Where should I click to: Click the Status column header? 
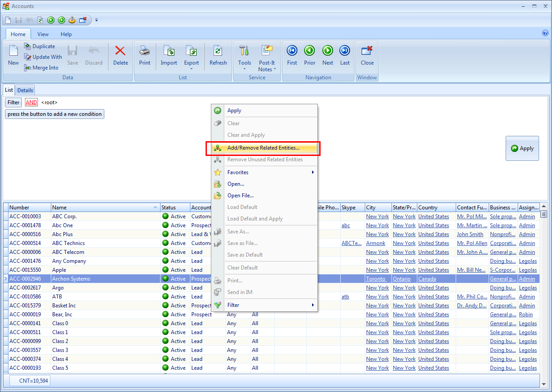[x=175, y=208]
